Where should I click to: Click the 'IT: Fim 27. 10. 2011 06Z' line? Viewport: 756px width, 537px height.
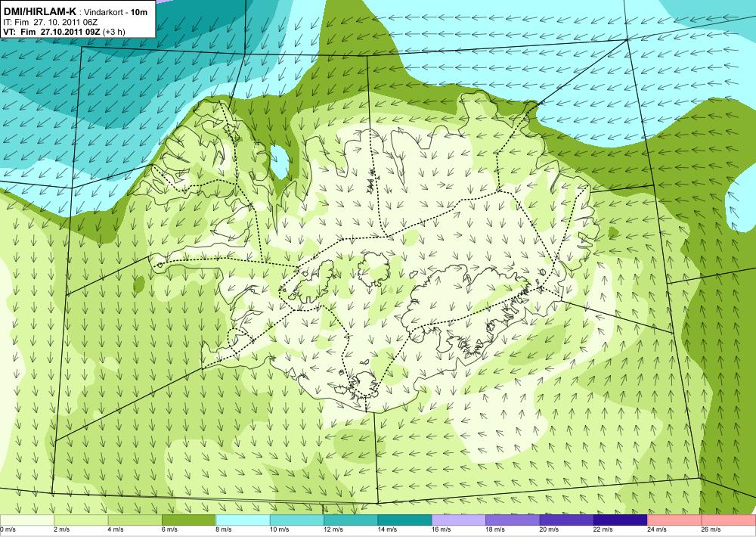click(50, 22)
